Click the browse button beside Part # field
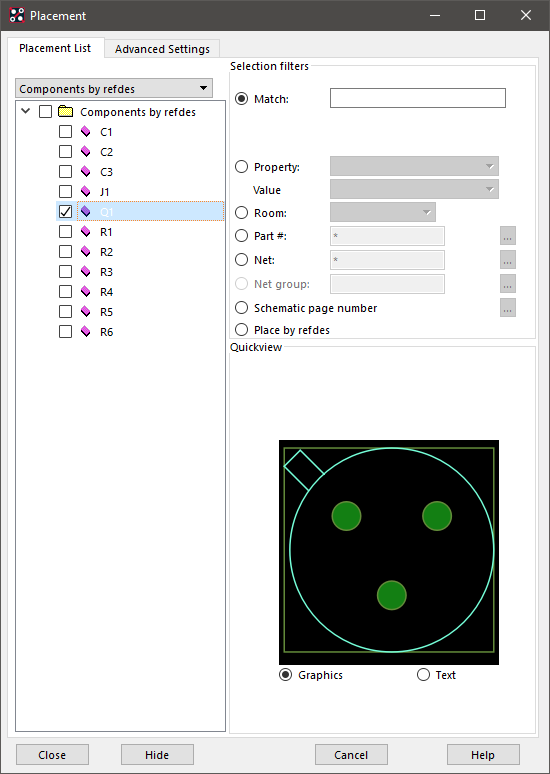 (508, 236)
